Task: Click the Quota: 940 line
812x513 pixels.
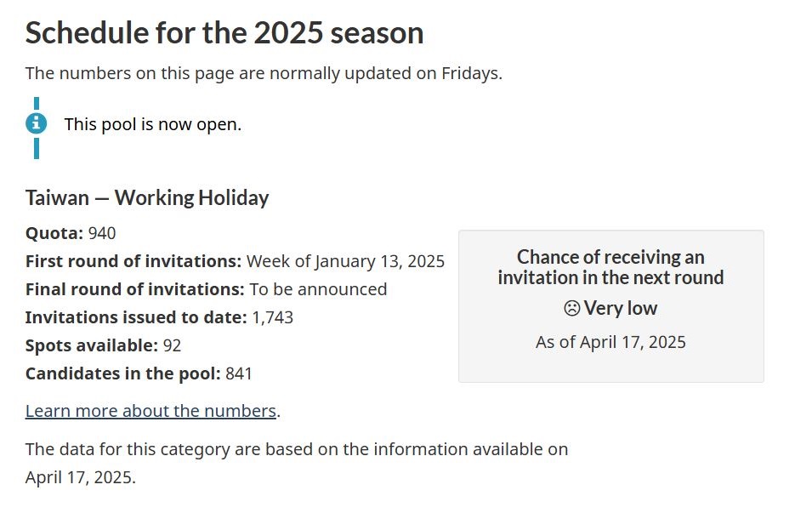Action: pyautogui.click(x=71, y=233)
